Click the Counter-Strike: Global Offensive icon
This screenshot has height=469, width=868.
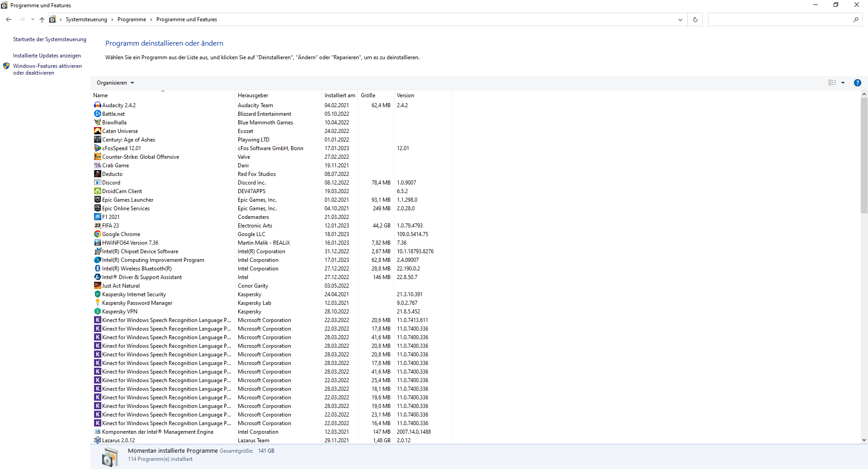(x=97, y=157)
